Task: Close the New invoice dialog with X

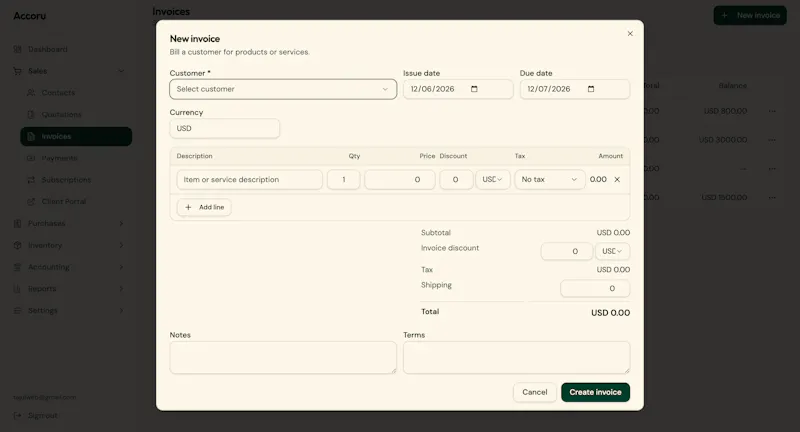Action: click(x=630, y=34)
